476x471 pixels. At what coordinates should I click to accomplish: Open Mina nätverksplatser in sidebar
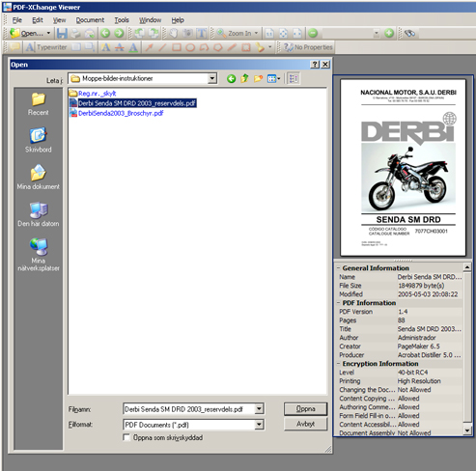click(x=39, y=255)
